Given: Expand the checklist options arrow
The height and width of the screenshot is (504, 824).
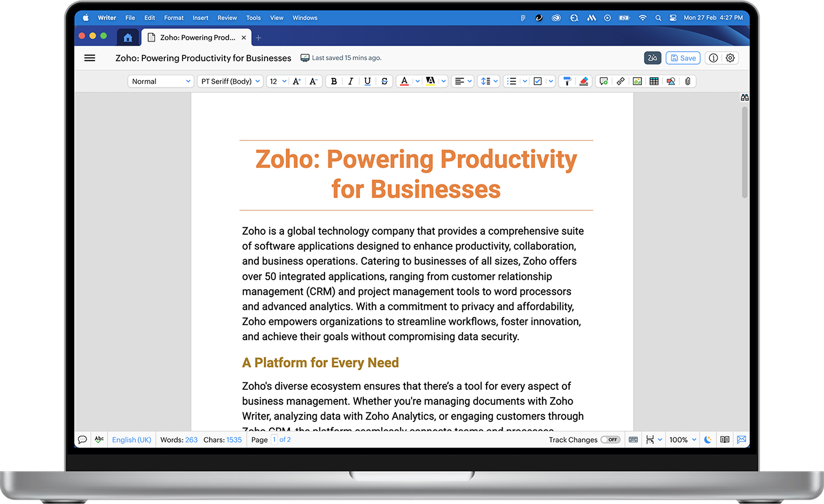Looking at the screenshot, I should tap(551, 81).
